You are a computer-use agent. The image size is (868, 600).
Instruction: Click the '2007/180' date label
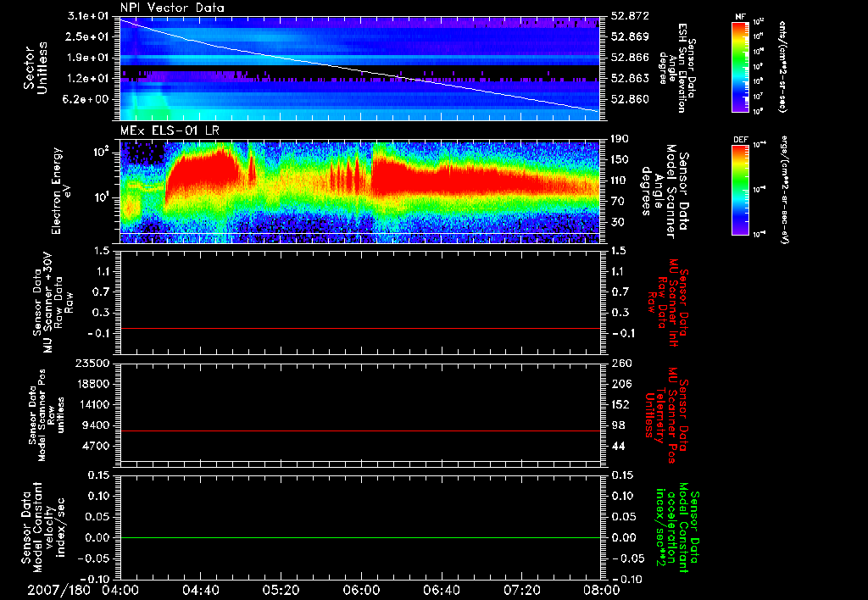59,590
